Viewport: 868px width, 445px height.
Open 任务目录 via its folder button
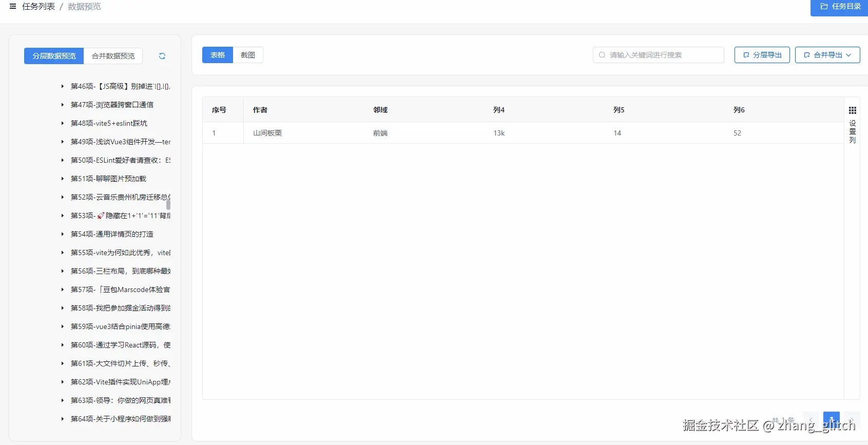[840, 7]
